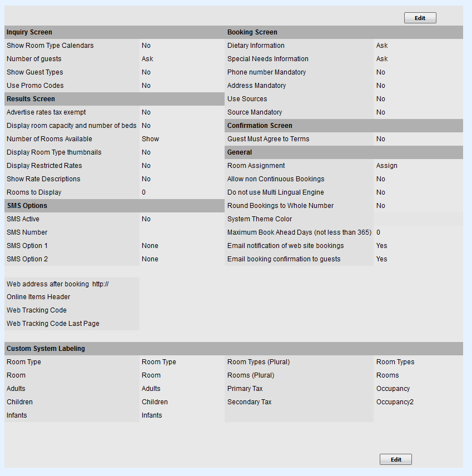Click the Show Room Type Calendars label
This screenshot has height=476, width=472.
(50, 46)
